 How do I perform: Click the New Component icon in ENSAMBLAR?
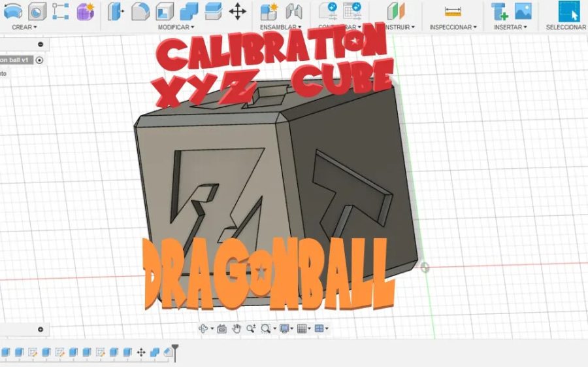pyautogui.click(x=269, y=11)
